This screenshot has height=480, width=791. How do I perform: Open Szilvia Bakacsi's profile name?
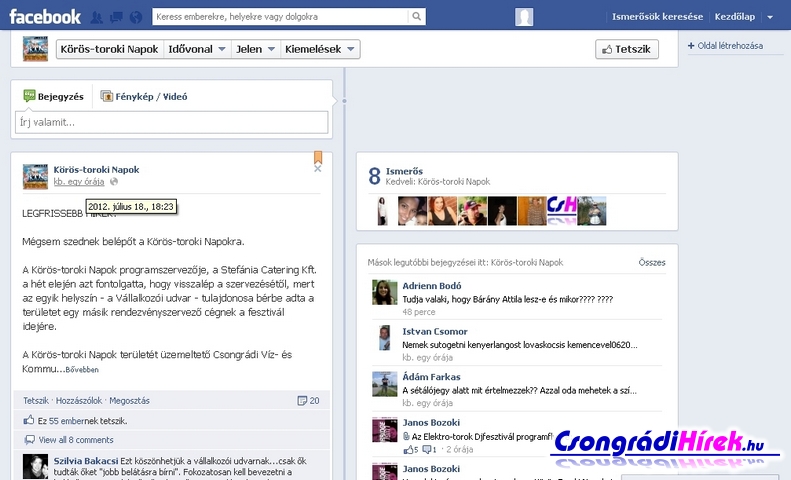coord(86,461)
